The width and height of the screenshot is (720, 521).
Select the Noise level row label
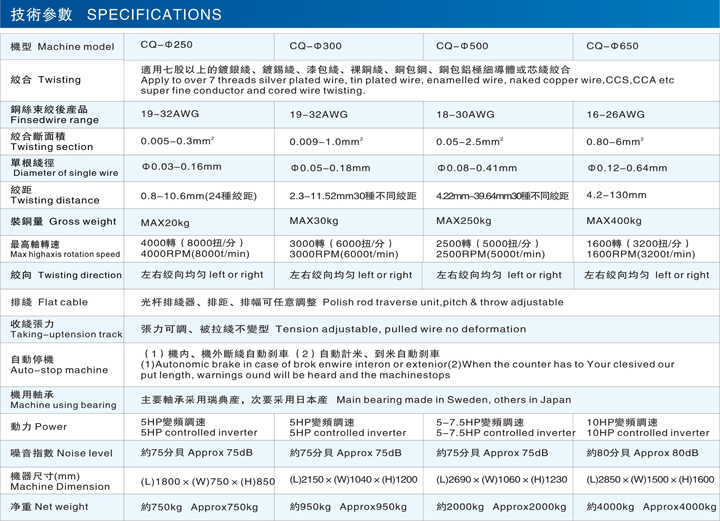[x=61, y=453]
